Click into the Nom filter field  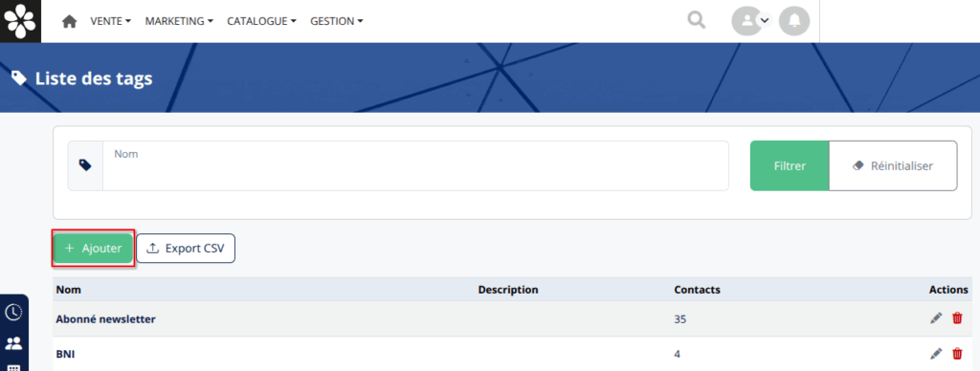tap(415, 165)
